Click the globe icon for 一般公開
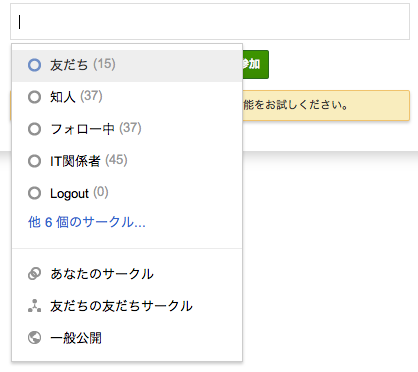 click(x=34, y=338)
